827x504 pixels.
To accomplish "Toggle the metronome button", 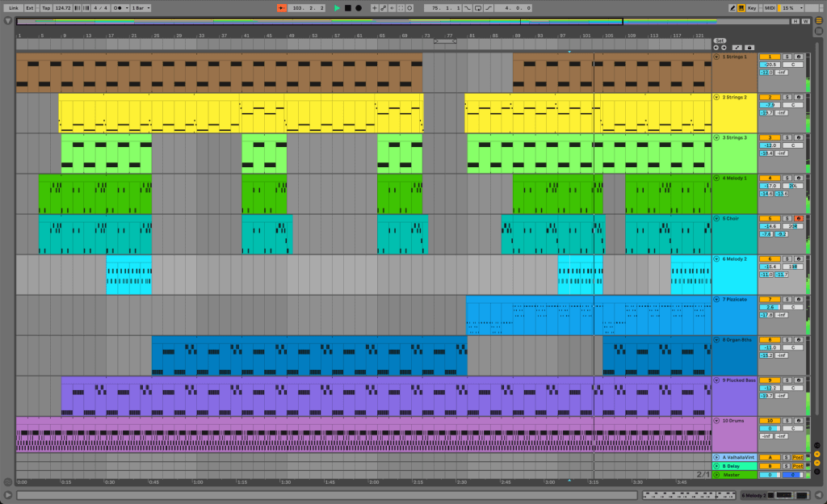I will 118,8.
